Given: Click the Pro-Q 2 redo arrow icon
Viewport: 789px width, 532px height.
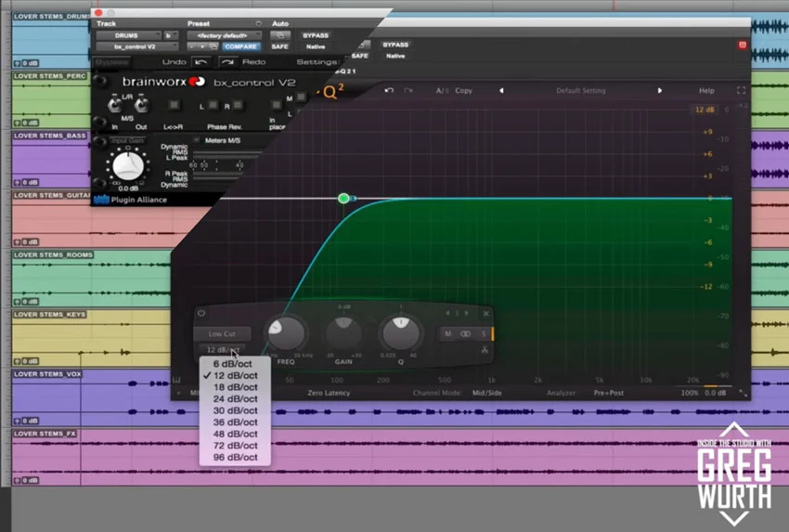Looking at the screenshot, I should pyautogui.click(x=408, y=91).
